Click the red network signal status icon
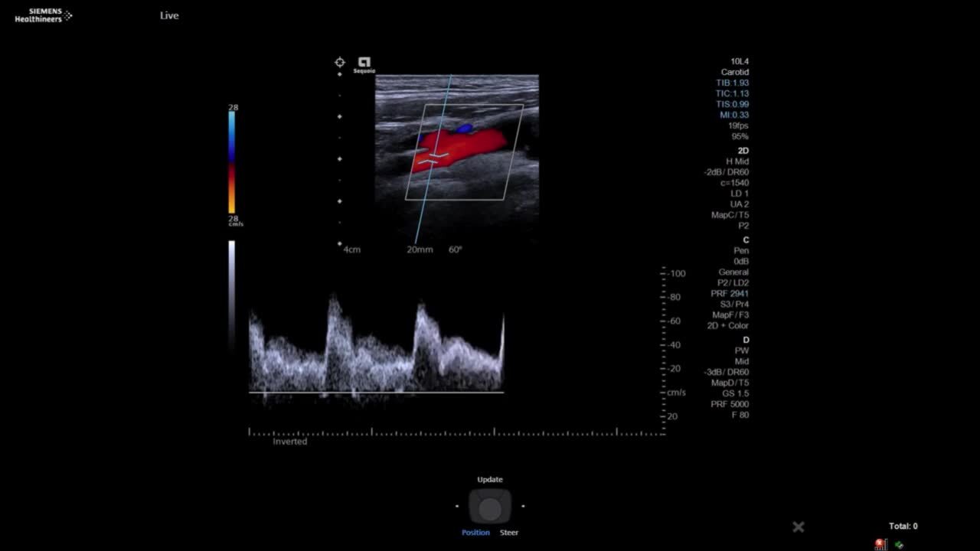Screen dimensions: 980x551 coord(880,544)
